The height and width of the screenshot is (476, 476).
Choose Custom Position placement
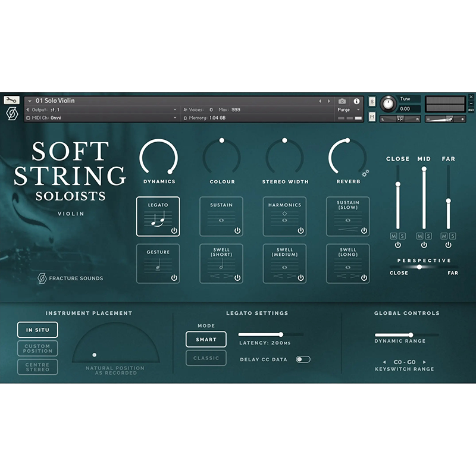click(37, 349)
